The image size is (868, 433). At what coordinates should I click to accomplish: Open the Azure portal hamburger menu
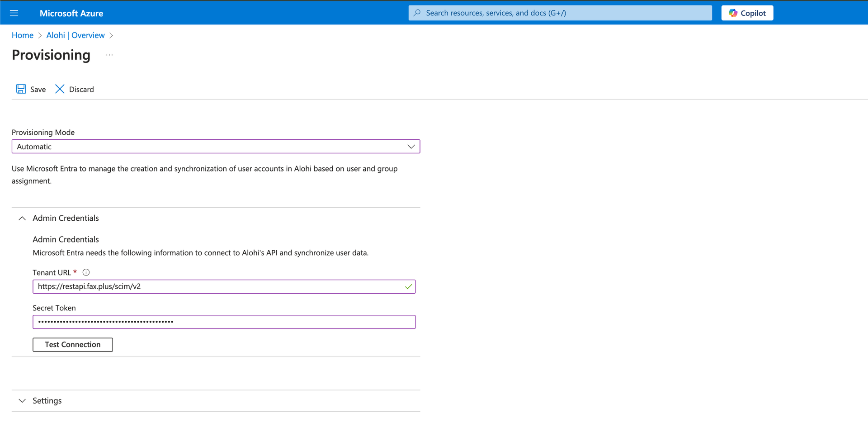point(14,13)
